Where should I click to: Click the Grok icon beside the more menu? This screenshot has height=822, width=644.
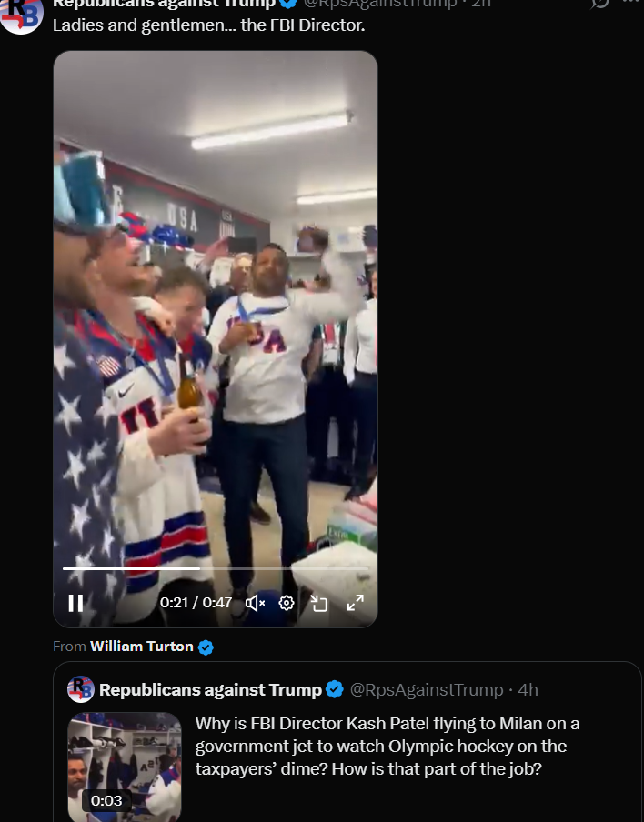coord(599,3)
